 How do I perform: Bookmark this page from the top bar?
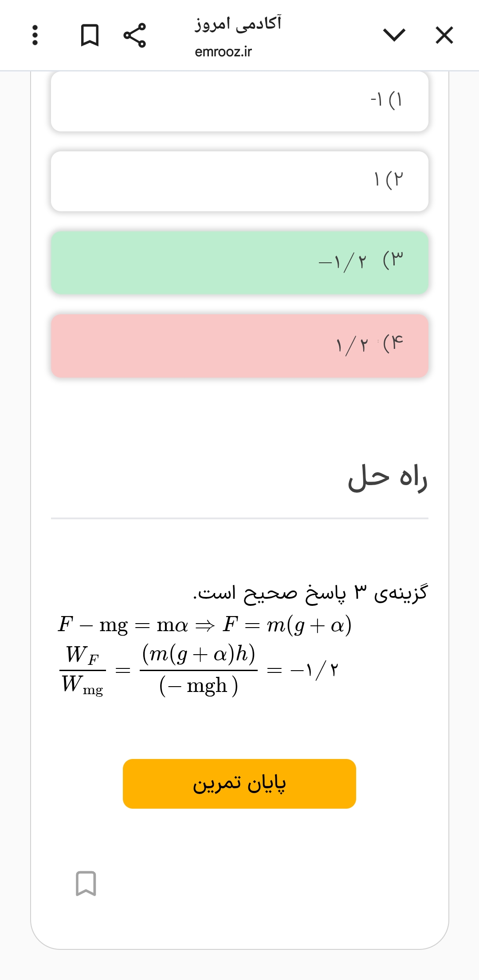(x=90, y=35)
